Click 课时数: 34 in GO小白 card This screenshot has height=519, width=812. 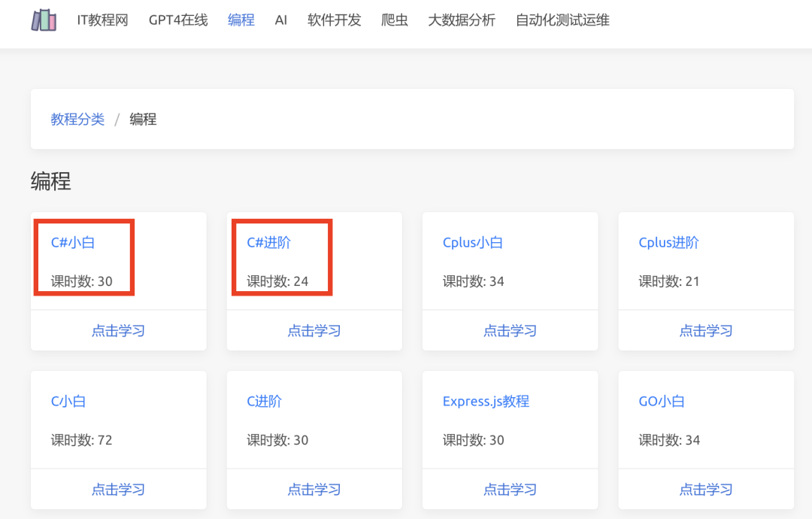(669, 440)
